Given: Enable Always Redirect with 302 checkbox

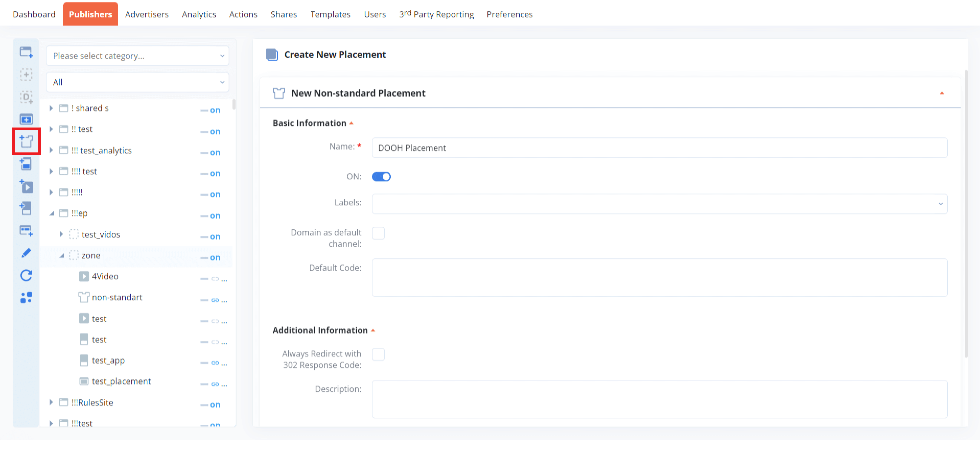Looking at the screenshot, I should tap(378, 354).
